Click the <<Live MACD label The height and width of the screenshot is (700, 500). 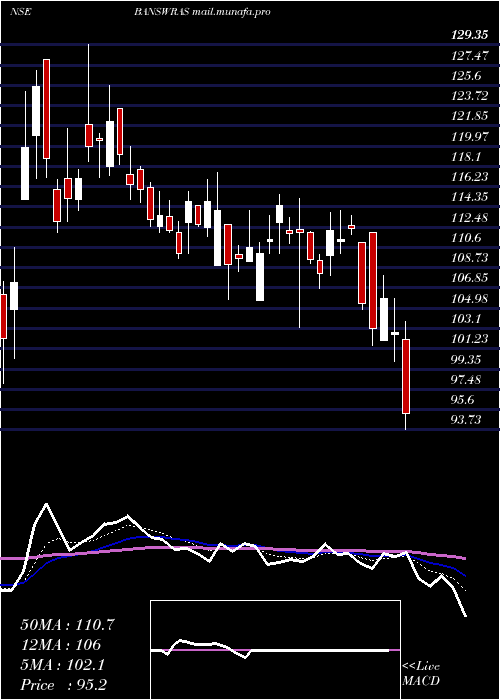pyautogui.click(x=421, y=674)
